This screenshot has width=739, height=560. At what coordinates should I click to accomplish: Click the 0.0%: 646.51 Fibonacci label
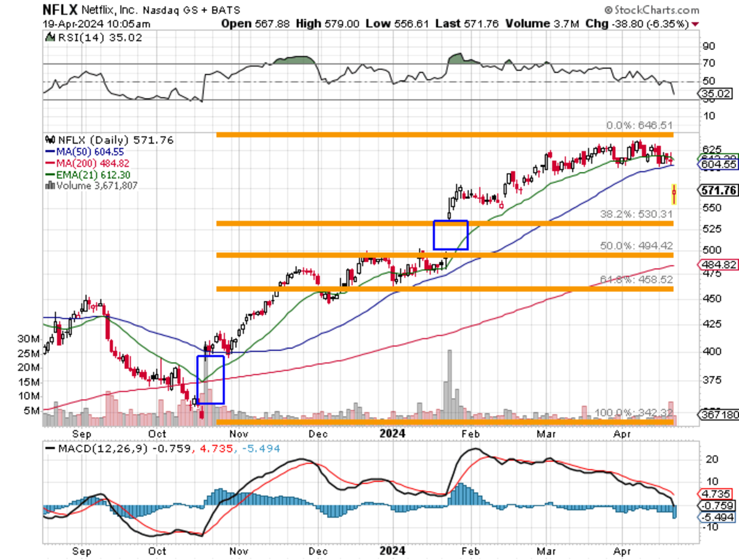coord(638,123)
